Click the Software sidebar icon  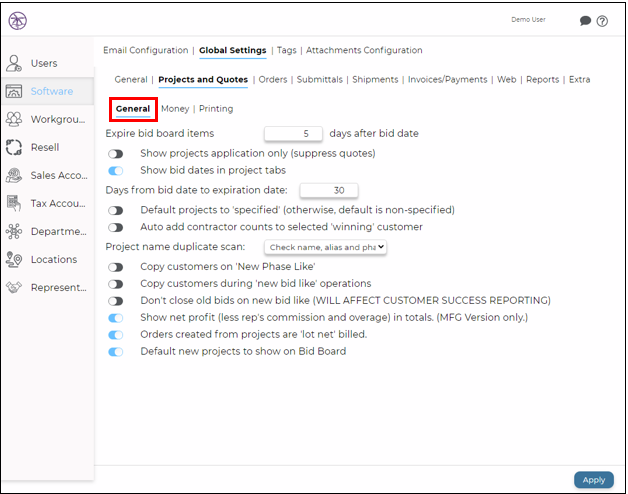14,91
